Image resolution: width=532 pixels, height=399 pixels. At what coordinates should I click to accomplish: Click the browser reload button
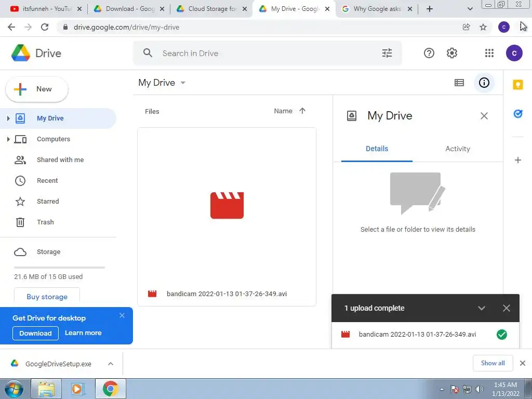[x=45, y=27]
